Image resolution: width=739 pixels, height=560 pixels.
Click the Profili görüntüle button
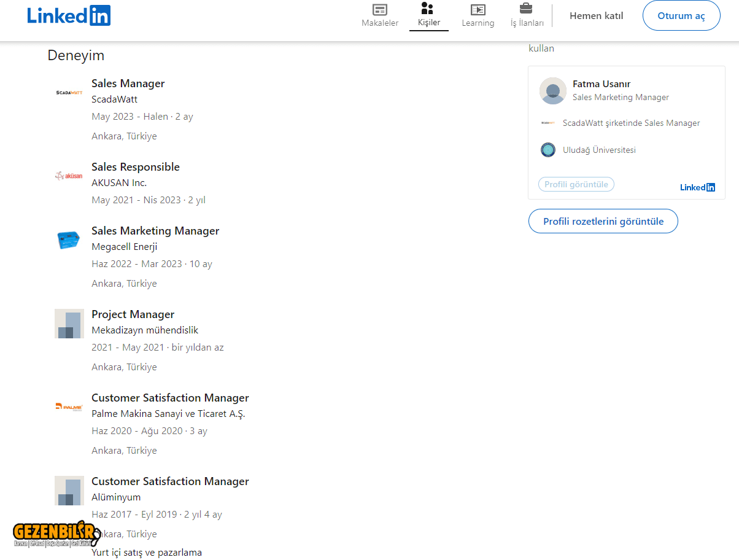click(576, 184)
